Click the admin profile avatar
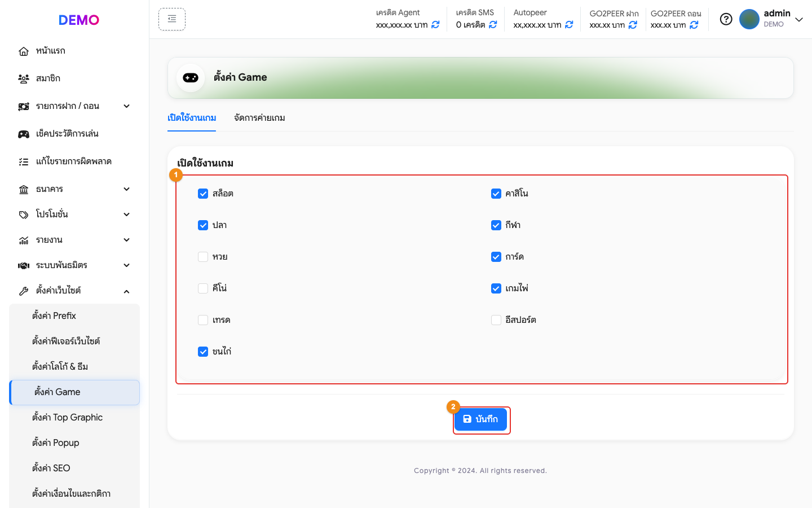This screenshot has width=812, height=508. pyautogui.click(x=749, y=19)
